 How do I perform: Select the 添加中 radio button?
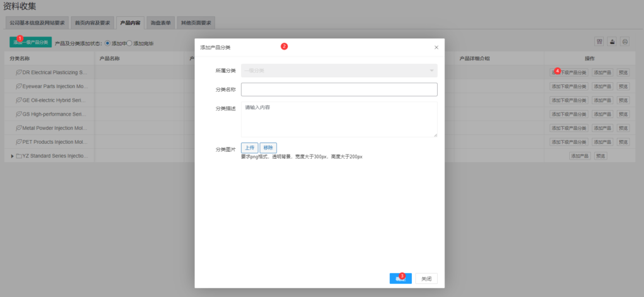(x=108, y=43)
